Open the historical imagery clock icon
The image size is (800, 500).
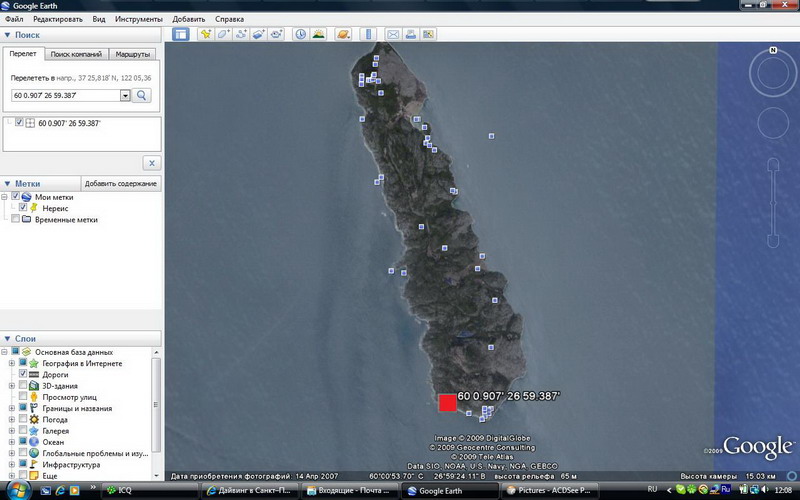[300, 34]
